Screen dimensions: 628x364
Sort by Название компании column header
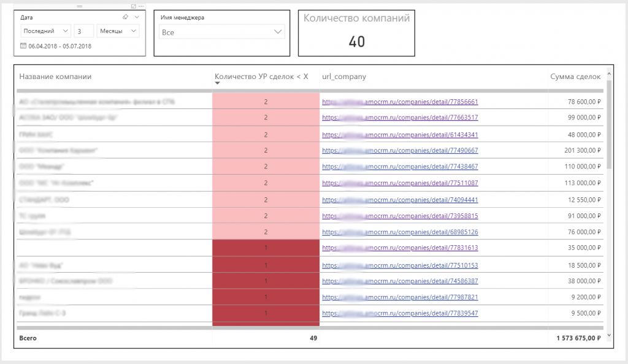[x=55, y=77]
